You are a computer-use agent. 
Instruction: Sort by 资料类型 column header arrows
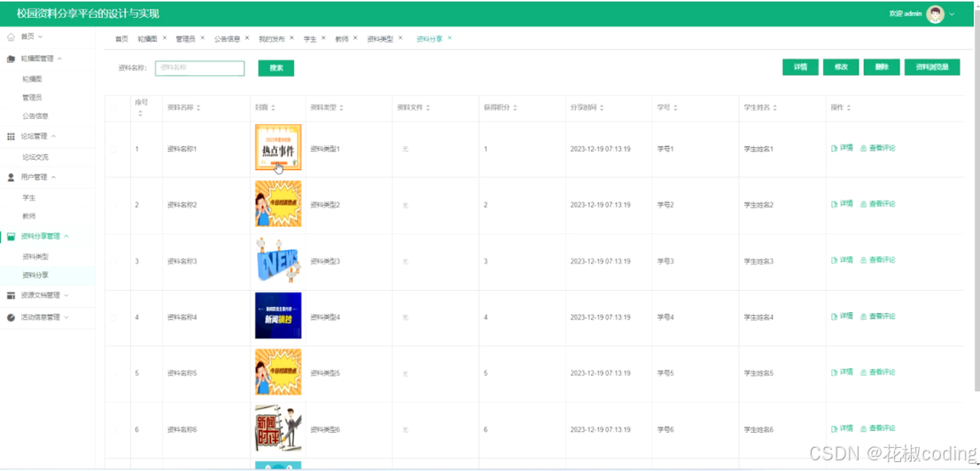[341, 107]
